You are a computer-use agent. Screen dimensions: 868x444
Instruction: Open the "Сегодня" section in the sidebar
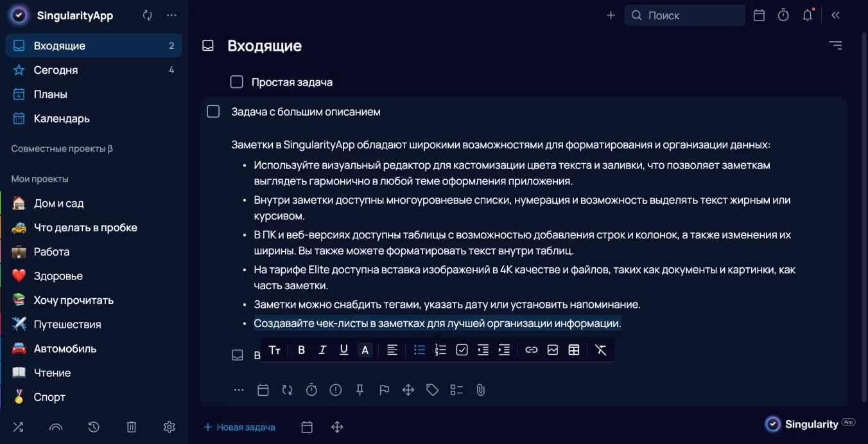point(56,70)
